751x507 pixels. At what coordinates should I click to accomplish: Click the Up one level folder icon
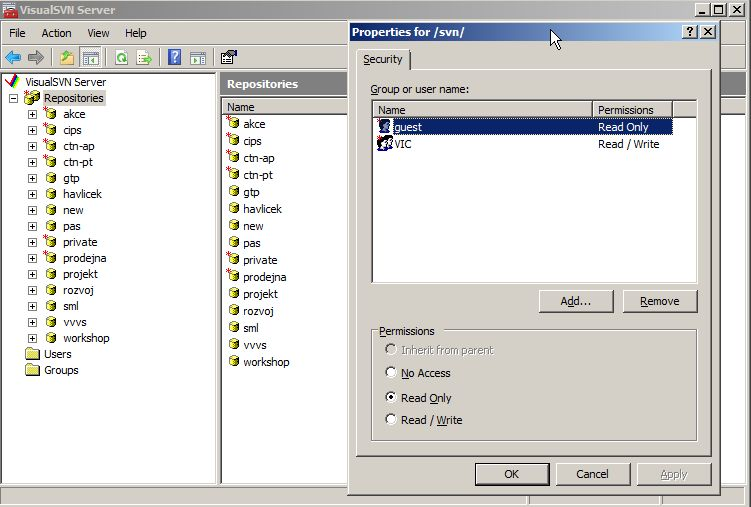67,58
